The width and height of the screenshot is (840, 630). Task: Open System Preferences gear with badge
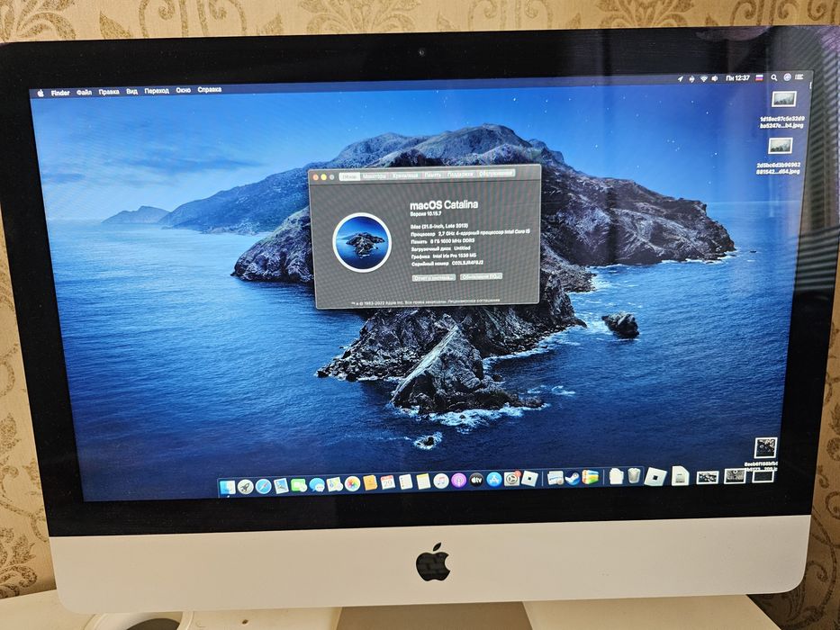click(x=512, y=479)
